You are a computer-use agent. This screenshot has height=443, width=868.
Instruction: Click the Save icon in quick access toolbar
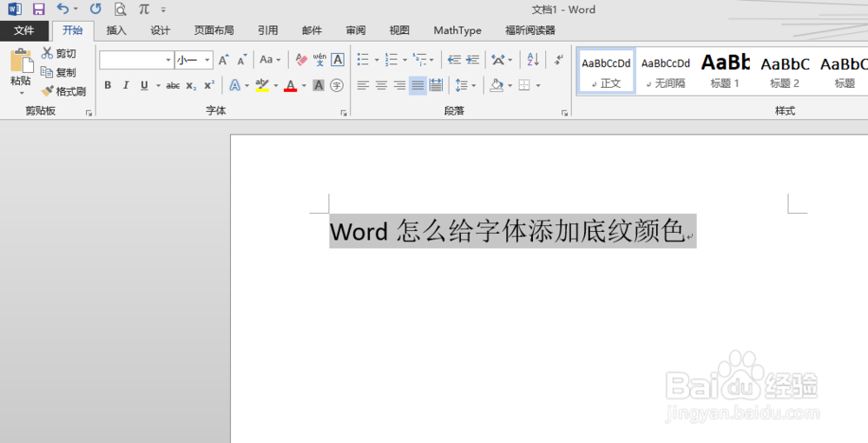click(39, 9)
